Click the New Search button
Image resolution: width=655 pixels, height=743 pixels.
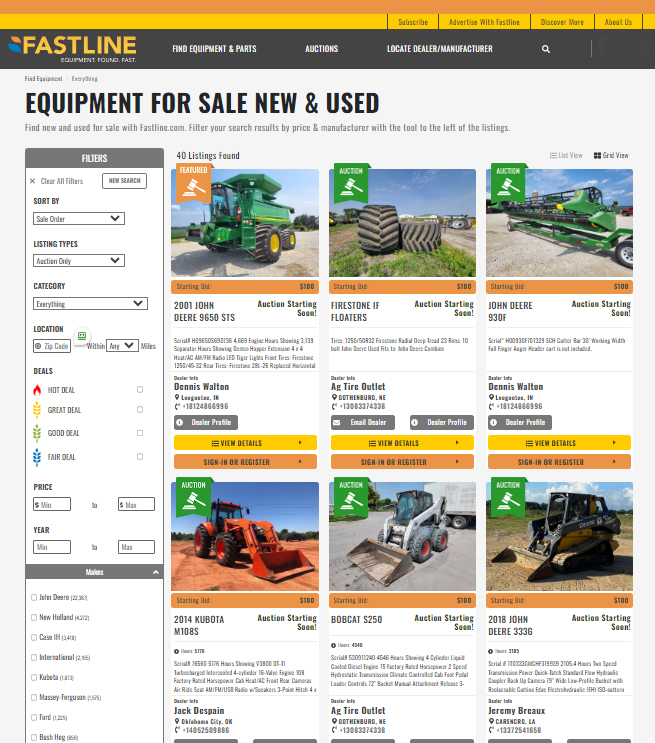(x=125, y=181)
